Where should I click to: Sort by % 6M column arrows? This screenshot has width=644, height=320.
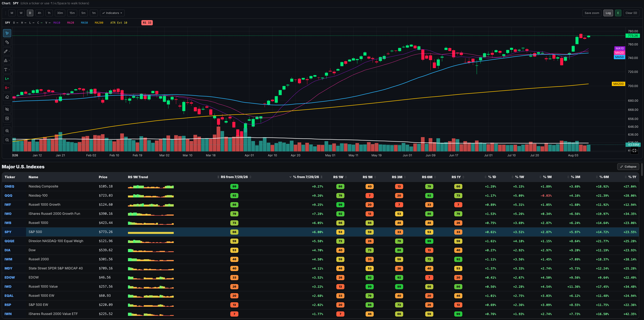coord(597,177)
